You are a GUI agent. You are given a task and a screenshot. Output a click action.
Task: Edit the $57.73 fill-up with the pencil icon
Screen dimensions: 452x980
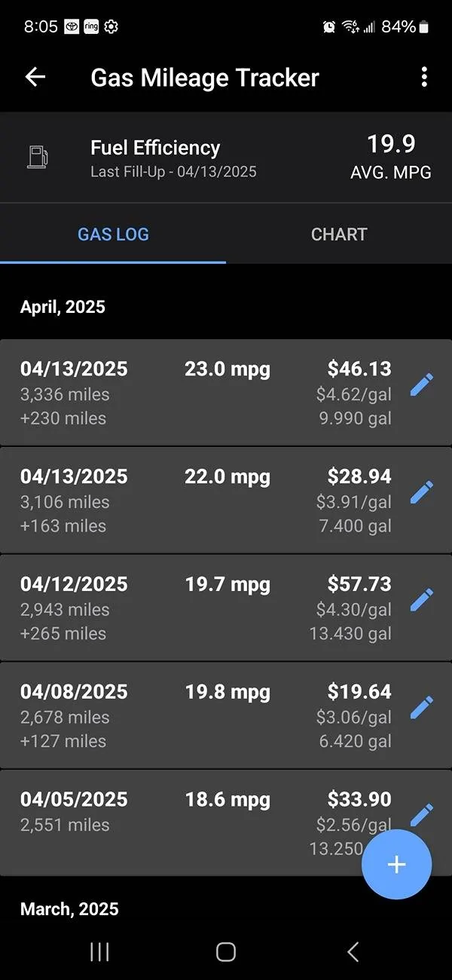422,601
